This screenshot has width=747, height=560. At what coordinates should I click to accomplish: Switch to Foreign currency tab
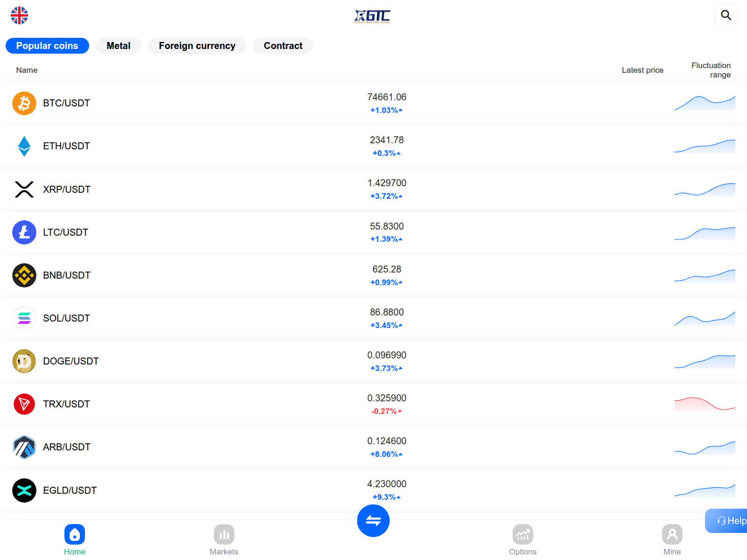[197, 46]
